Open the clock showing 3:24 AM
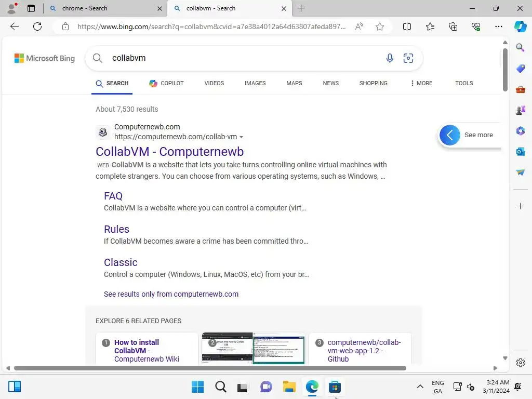The image size is (532, 399). [x=496, y=387]
